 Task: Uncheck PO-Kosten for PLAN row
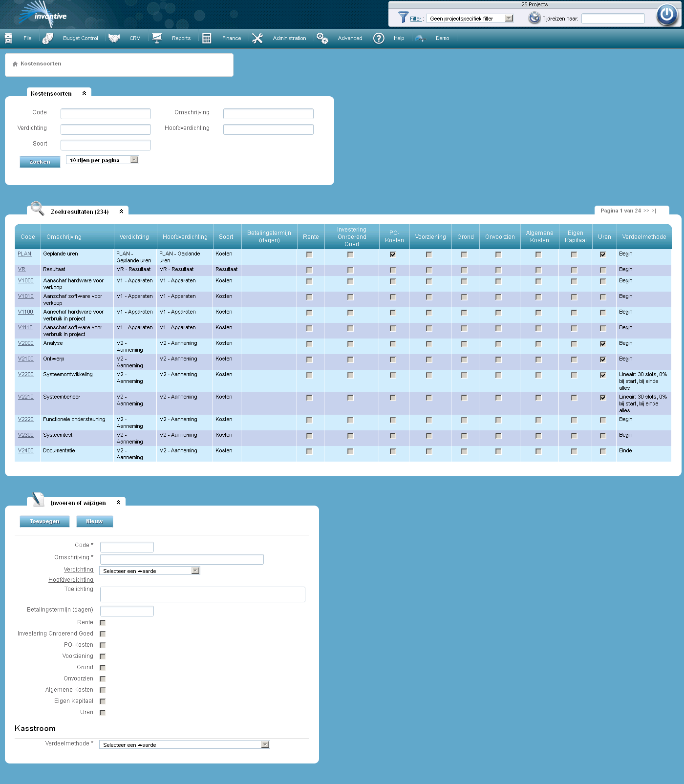(393, 254)
